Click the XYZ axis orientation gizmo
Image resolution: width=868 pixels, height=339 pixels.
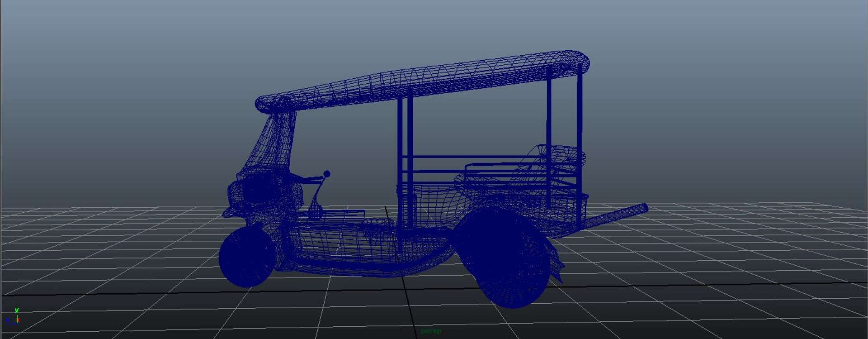pyautogui.click(x=13, y=317)
